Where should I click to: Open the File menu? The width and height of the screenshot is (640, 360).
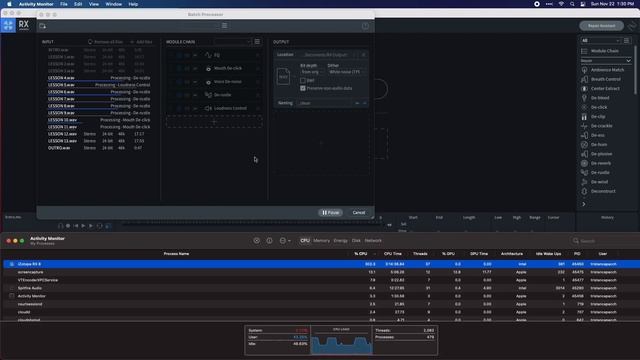64,4
